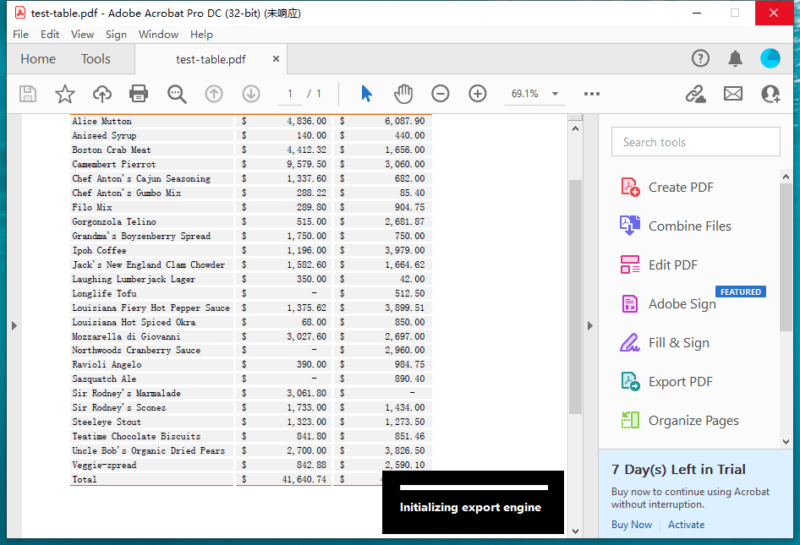Upload the file via the cloud icon

coord(102,94)
